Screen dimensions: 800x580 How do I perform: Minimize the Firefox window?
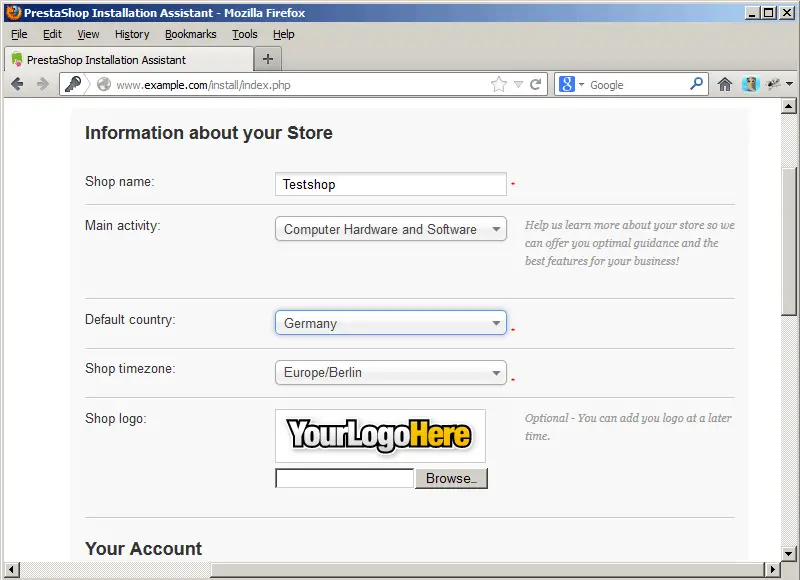[751, 13]
